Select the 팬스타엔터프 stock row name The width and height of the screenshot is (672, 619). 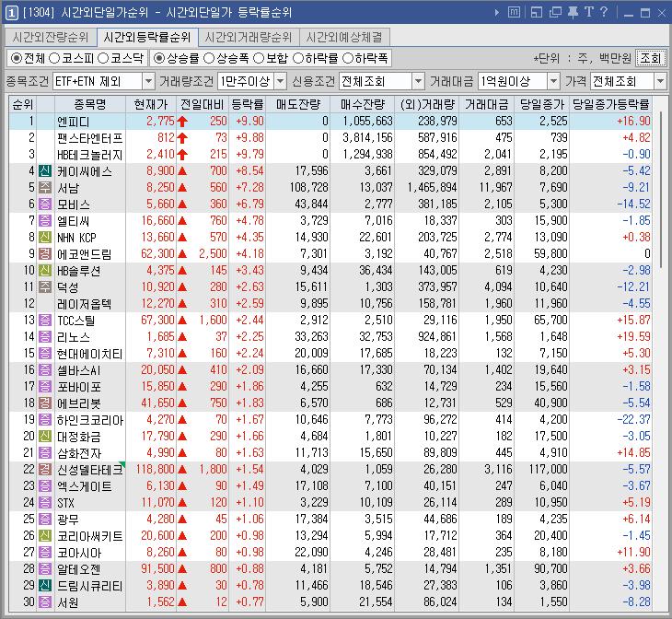tap(90, 138)
